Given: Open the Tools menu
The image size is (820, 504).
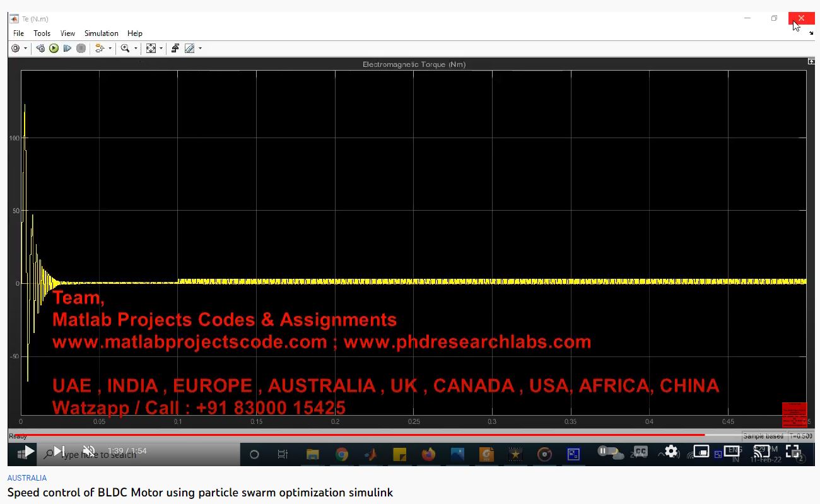Looking at the screenshot, I should coord(42,33).
